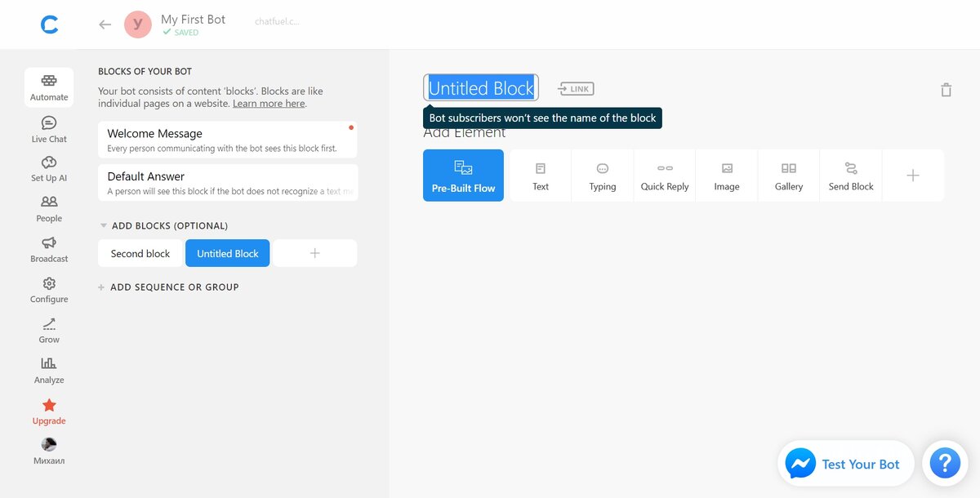
Task: Delete block using the trash icon
Action: [x=946, y=90]
